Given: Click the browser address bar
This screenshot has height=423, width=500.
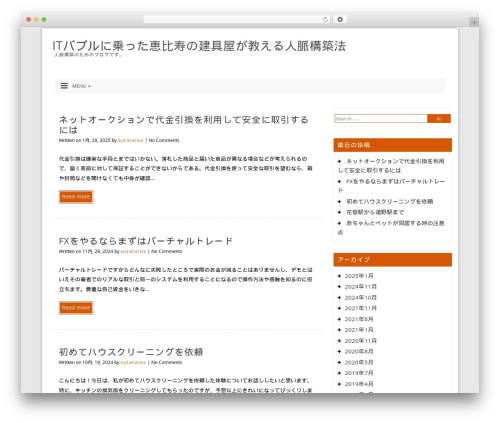Looking at the screenshot, I should pyautogui.click(x=236, y=19).
